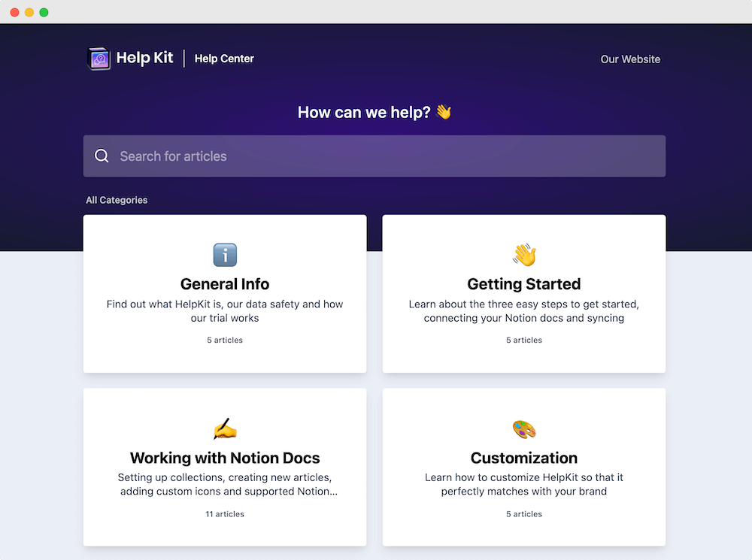Viewport: 752px width, 560px height.
Task: Click the Customization palette icon
Action: click(524, 429)
